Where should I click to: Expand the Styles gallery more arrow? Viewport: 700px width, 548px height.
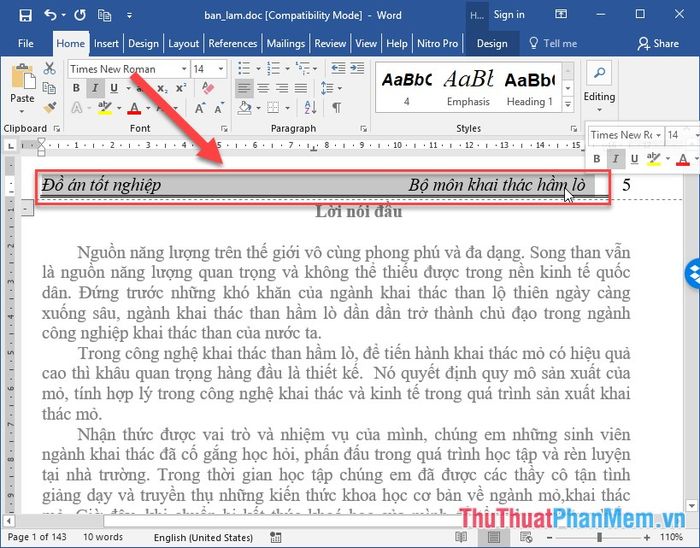click(x=567, y=103)
